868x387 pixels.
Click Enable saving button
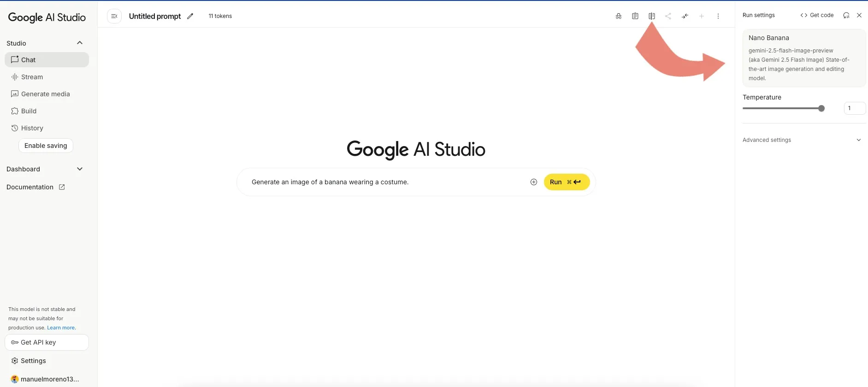[46, 146]
